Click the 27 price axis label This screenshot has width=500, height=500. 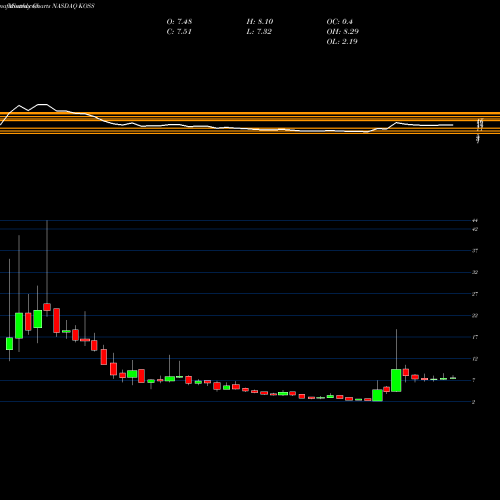click(x=475, y=294)
